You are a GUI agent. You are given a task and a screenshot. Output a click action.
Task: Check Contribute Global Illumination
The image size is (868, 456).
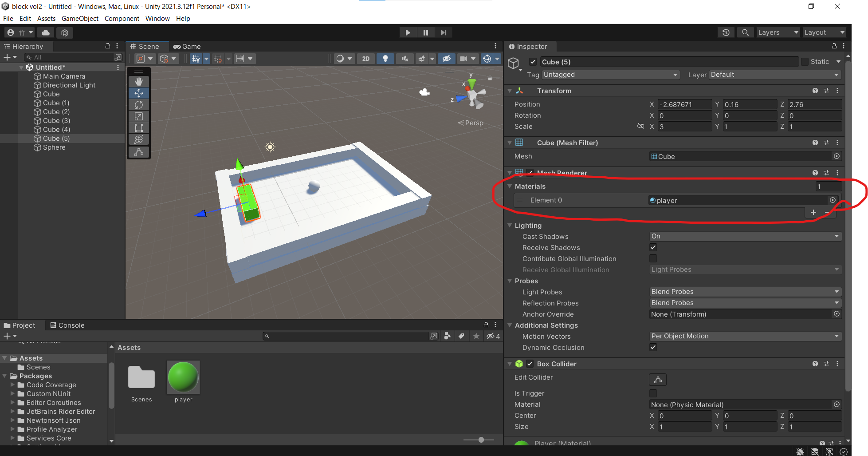pos(653,258)
